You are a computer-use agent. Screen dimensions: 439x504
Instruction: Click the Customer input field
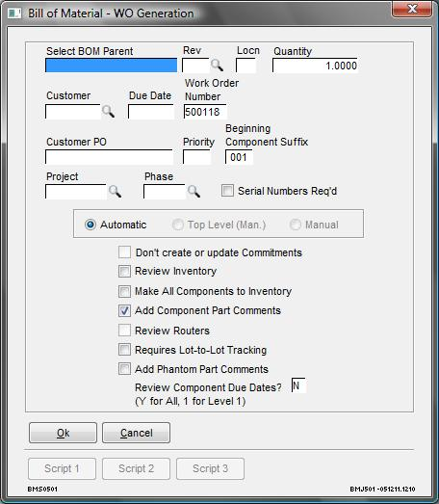pos(73,112)
